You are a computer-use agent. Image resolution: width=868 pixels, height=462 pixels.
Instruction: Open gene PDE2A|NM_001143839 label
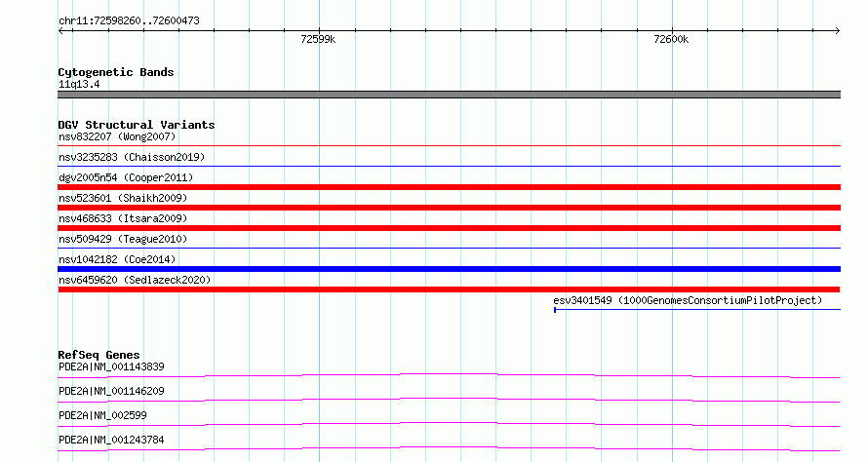click(111, 366)
